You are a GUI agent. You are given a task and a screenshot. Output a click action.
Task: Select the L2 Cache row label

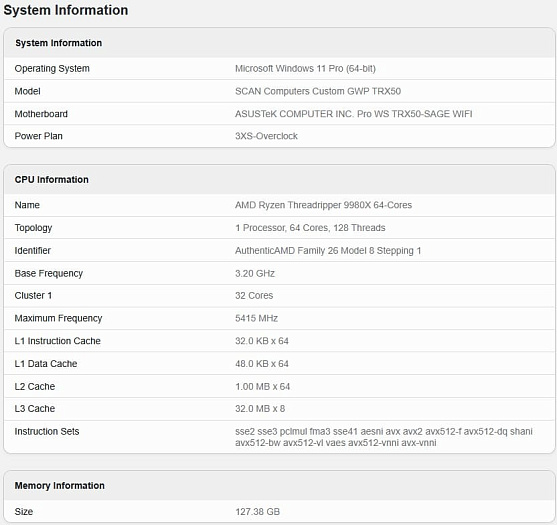point(35,386)
